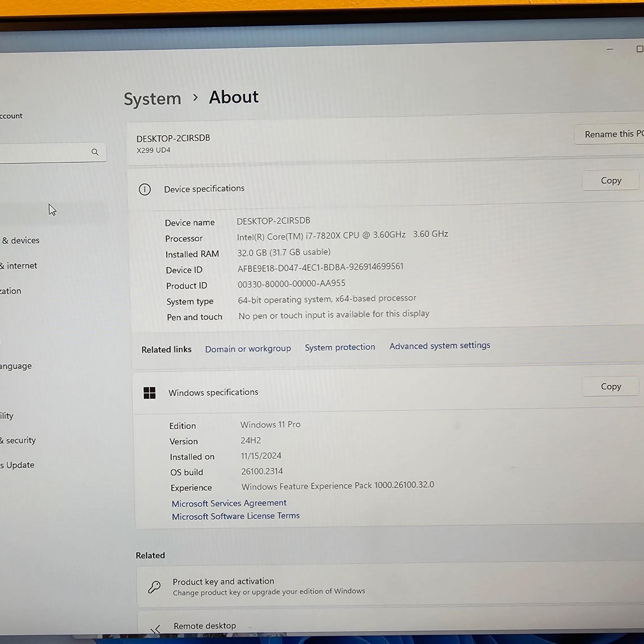This screenshot has height=644, width=644.
Task: Open the Domain or workgroup link
Action: coord(248,349)
